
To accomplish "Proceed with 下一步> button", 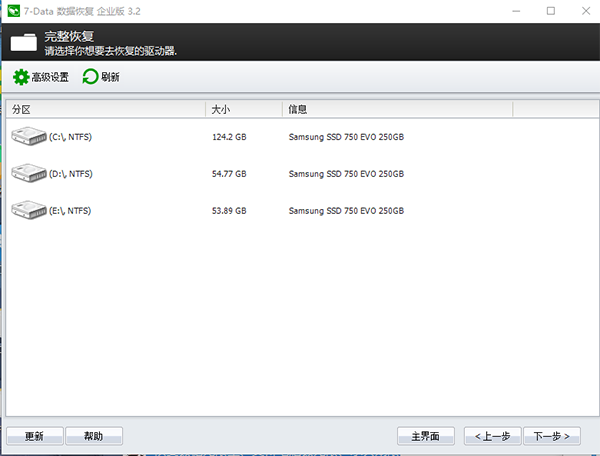I will (x=552, y=436).
